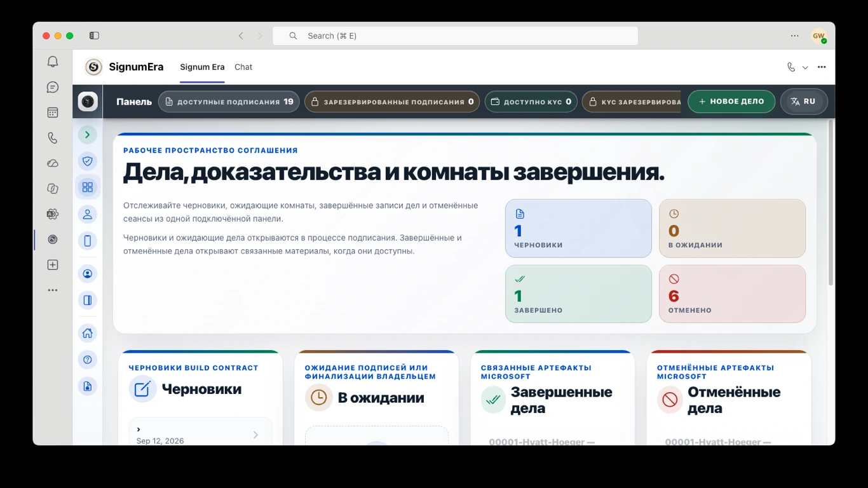Open the mobile device icon in sidebar
The image size is (868, 488).
[x=88, y=241]
